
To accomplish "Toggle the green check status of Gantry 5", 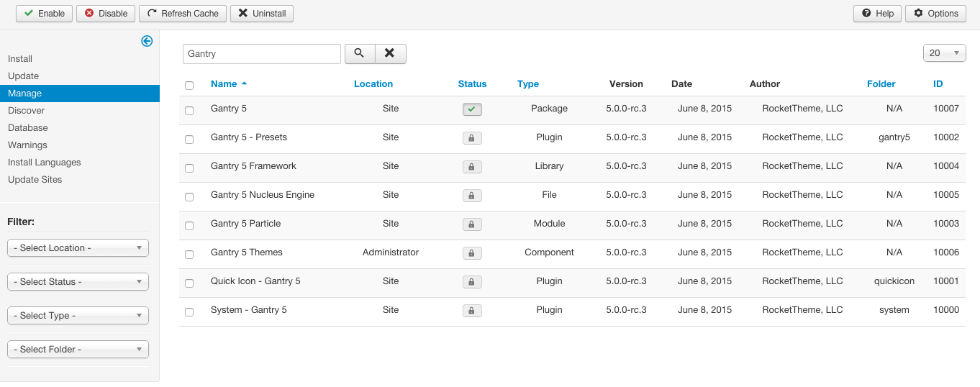I will [472, 109].
